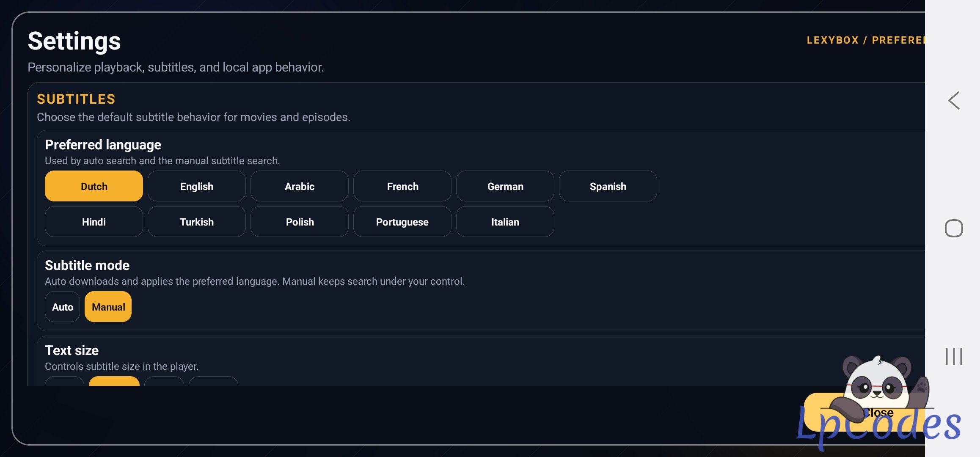Pick German as subtitle language

coord(505,186)
